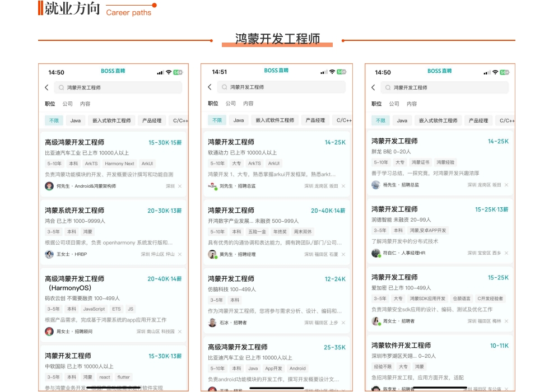Choose Java filter chip in left phone
This screenshot has height=392, width=549.
tap(75, 120)
